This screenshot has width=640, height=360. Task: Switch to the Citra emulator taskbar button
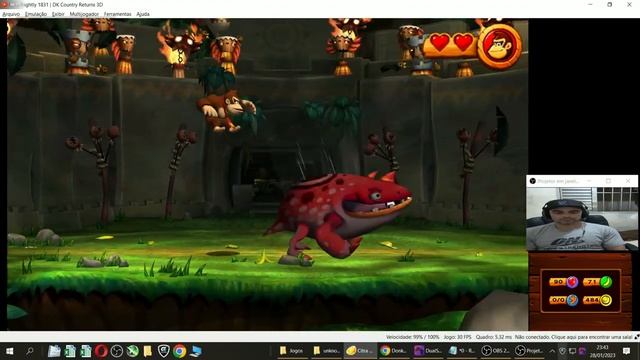coord(360,351)
